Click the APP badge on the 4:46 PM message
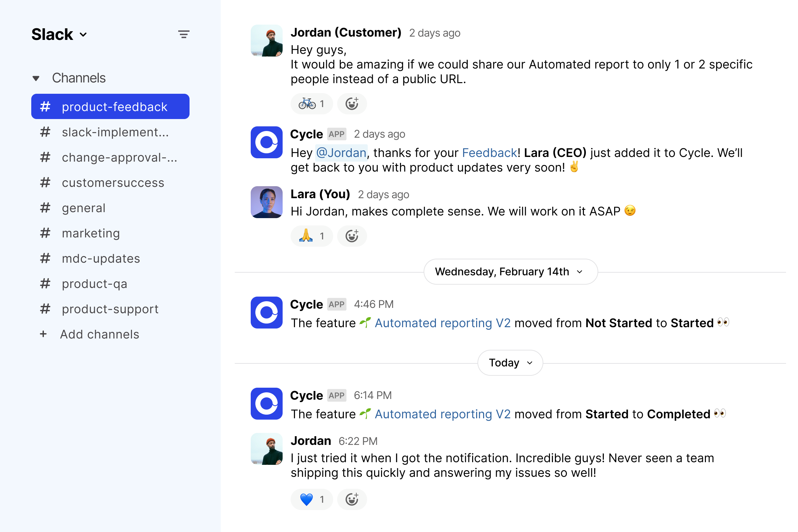The height and width of the screenshot is (532, 798). click(336, 304)
